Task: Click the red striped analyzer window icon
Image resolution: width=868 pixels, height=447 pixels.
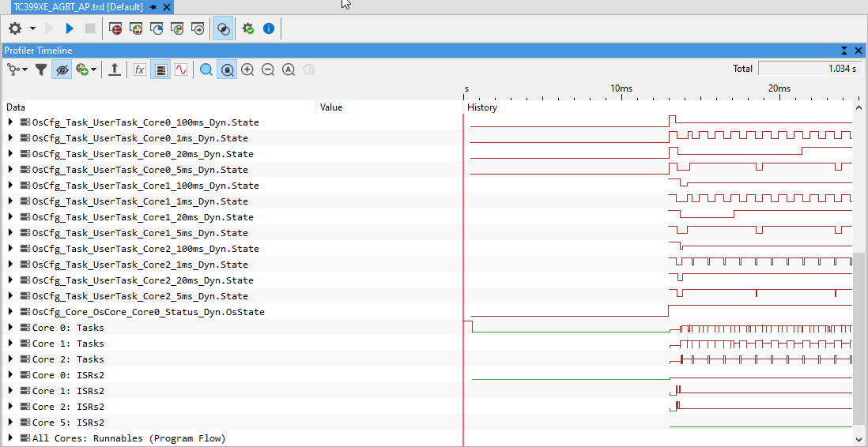Action: 115,28
